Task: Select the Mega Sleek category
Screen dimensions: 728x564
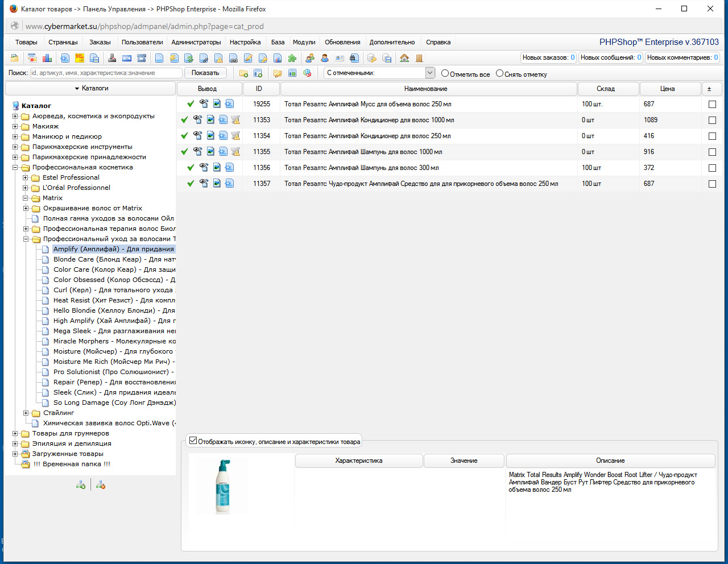Action: click(114, 331)
